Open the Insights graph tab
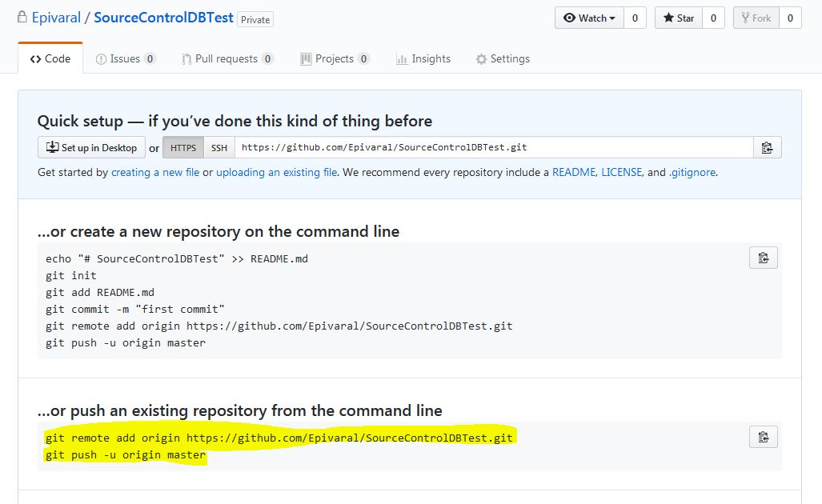 click(x=423, y=58)
